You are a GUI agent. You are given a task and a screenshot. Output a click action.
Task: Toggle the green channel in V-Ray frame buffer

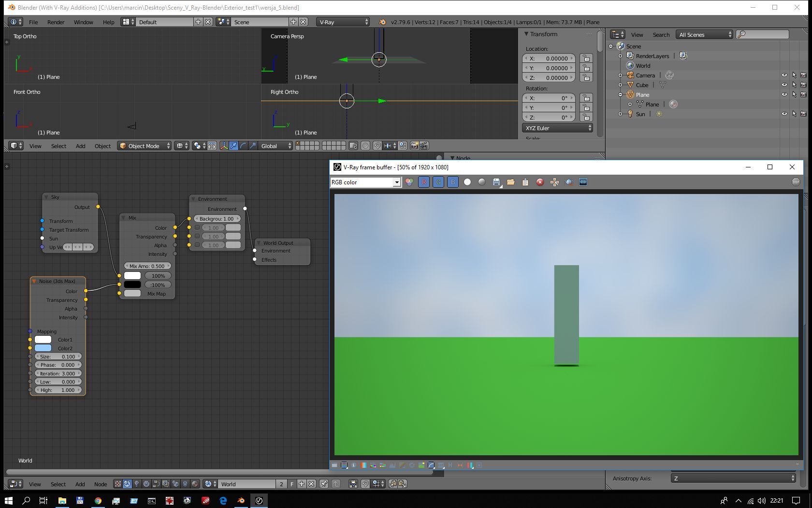tap(438, 182)
